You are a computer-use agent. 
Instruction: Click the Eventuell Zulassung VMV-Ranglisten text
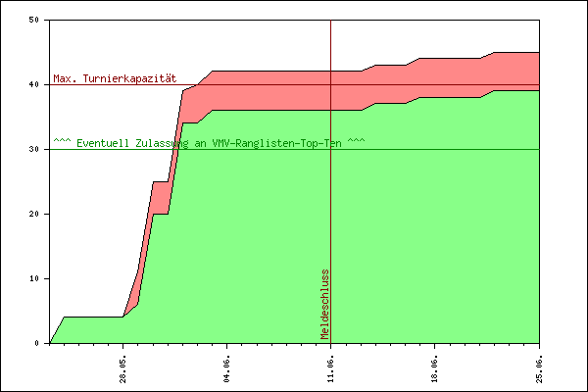[x=209, y=143]
